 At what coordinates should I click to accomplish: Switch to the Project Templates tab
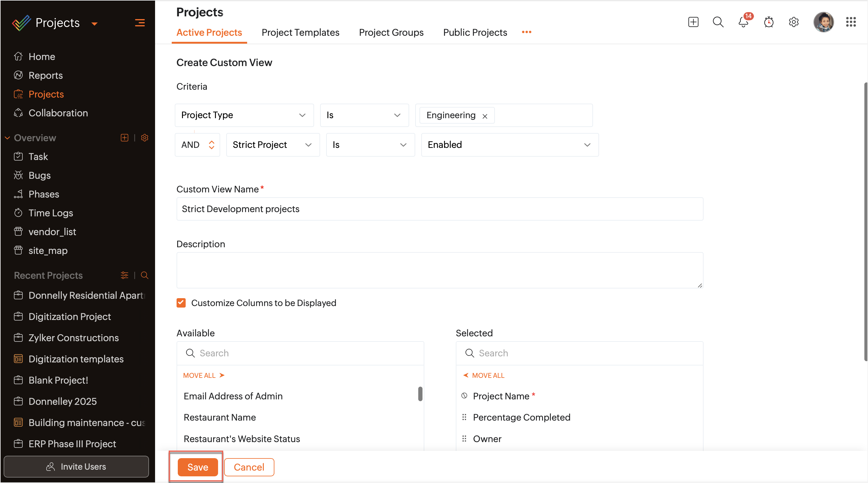pyautogui.click(x=300, y=33)
